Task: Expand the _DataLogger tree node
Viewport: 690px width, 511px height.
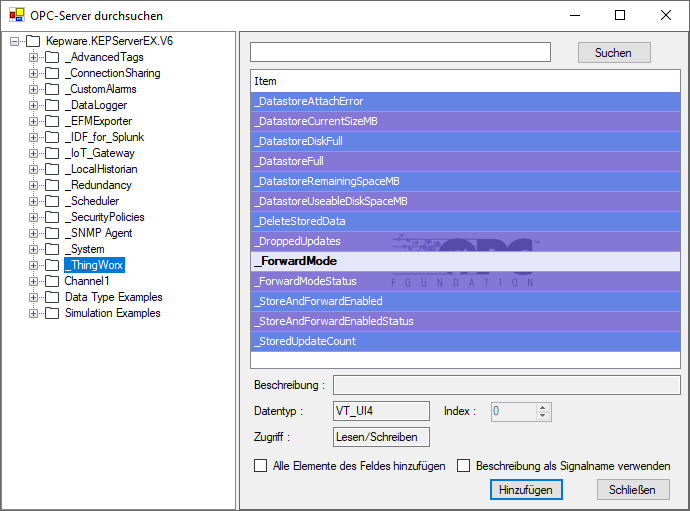Action: tap(33, 105)
